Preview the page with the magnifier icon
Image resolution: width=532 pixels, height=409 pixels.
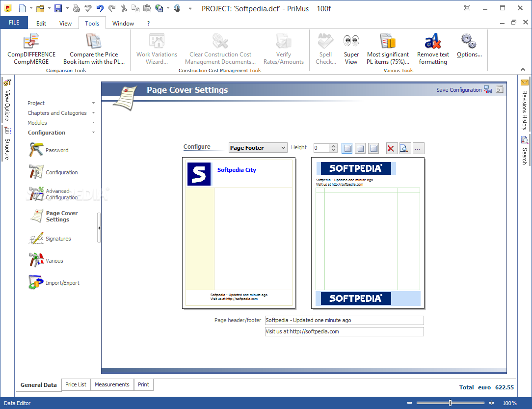pos(404,148)
